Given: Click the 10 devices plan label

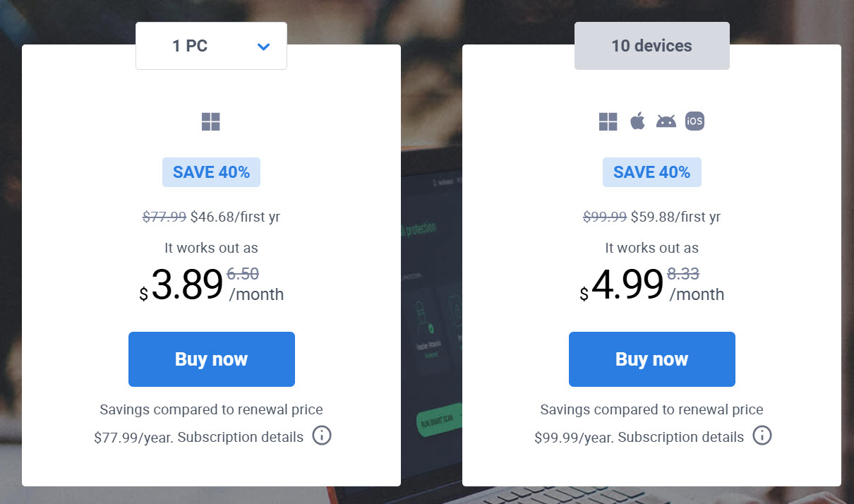Looking at the screenshot, I should click(651, 47).
